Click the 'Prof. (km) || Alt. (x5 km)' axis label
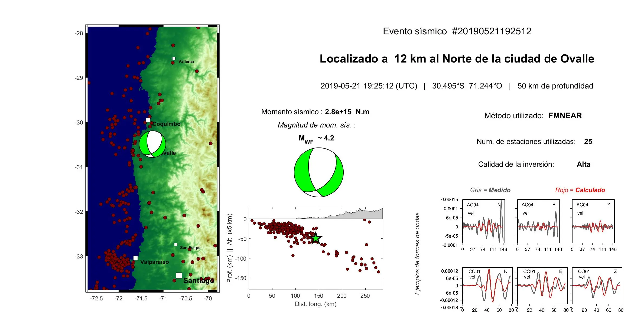644x328 pixels. click(x=230, y=248)
